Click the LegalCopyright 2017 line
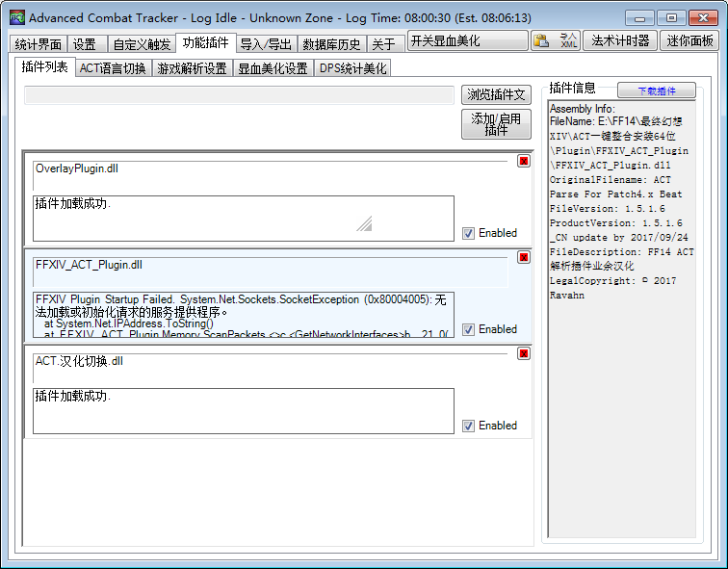The width and height of the screenshot is (728, 569). pyautogui.click(x=612, y=281)
